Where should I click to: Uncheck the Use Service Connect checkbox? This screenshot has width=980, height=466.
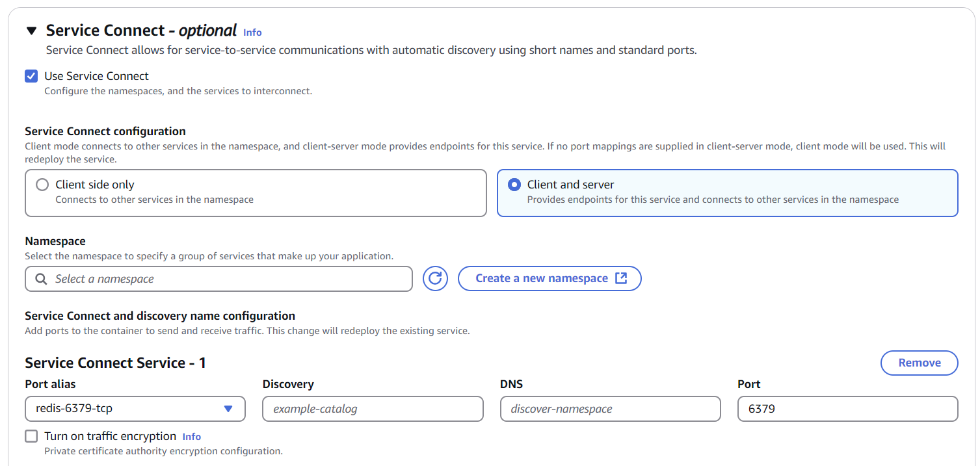point(31,76)
